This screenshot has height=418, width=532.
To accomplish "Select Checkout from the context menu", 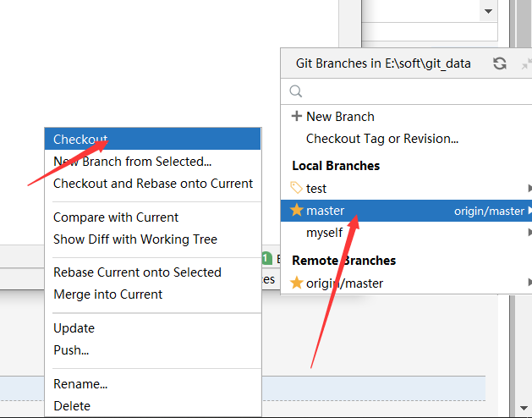I will (x=80, y=139).
